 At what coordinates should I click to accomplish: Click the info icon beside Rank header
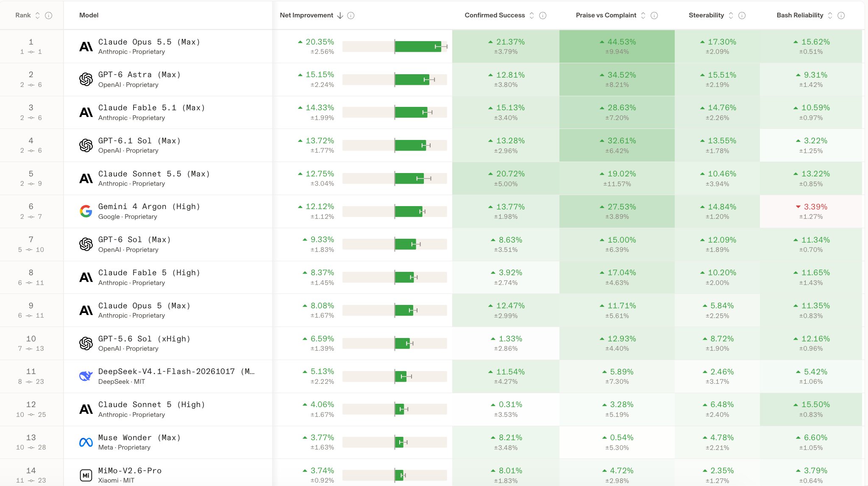point(49,15)
